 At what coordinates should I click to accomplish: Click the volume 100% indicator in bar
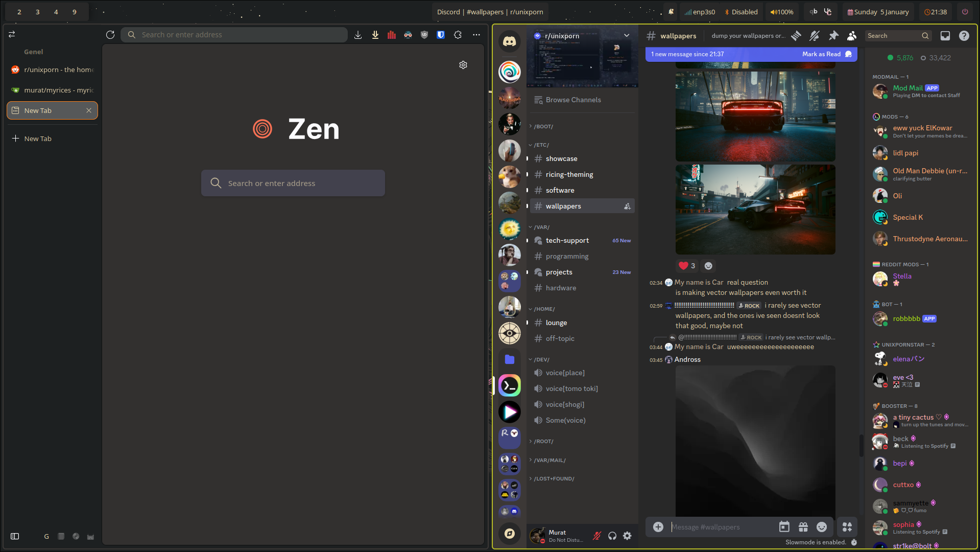[x=782, y=12]
